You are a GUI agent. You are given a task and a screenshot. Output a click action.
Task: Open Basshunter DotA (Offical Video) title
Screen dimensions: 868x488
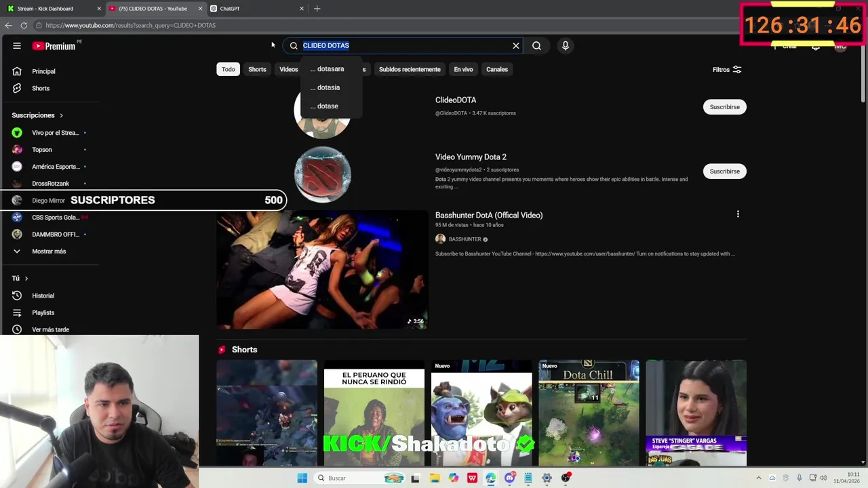click(489, 216)
